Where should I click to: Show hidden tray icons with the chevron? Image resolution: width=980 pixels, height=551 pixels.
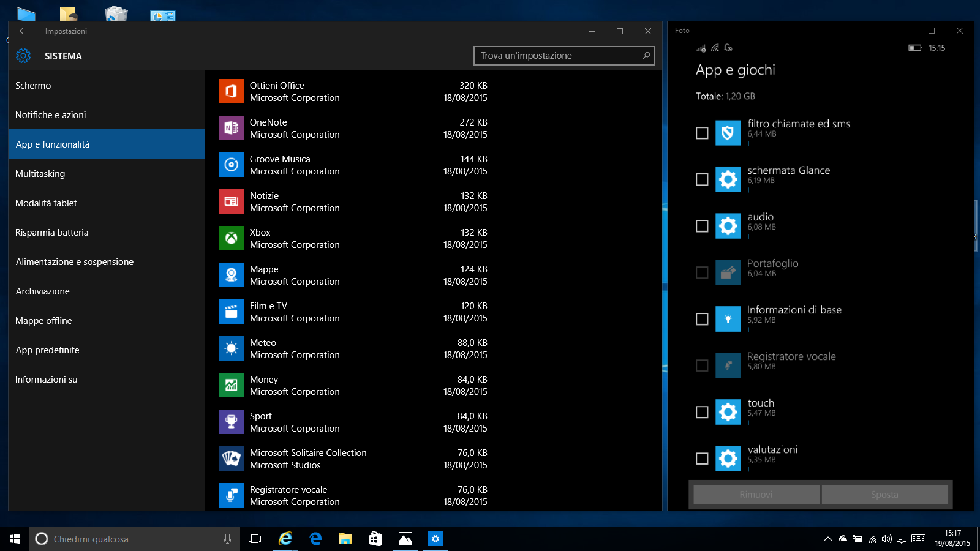pyautogui.click(x=827, y=539)
